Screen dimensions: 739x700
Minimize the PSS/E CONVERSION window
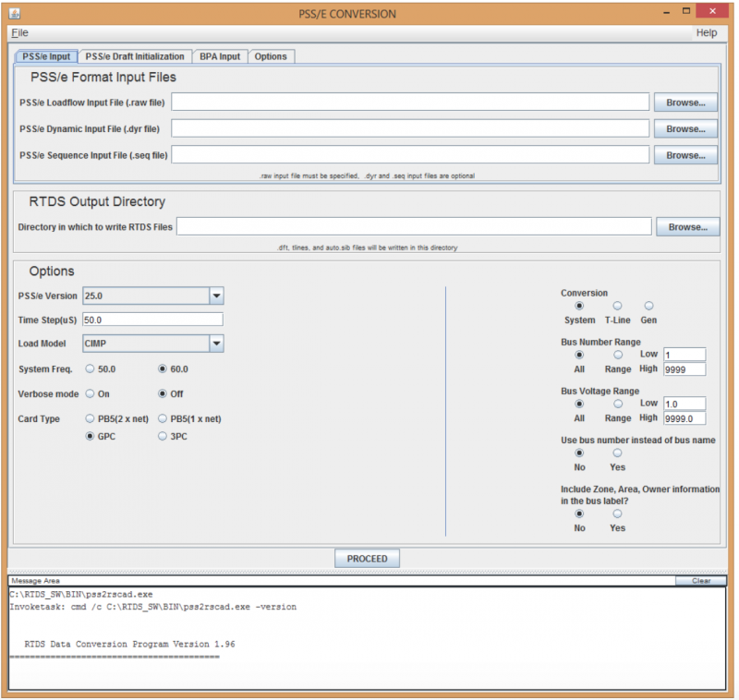pyautogui.click(x=666, y=12)
